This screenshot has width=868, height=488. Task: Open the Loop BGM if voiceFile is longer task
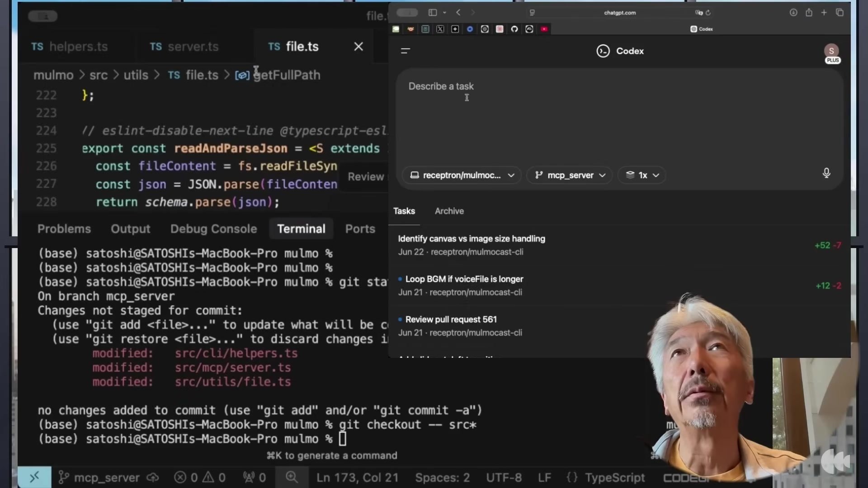point(464,279)
